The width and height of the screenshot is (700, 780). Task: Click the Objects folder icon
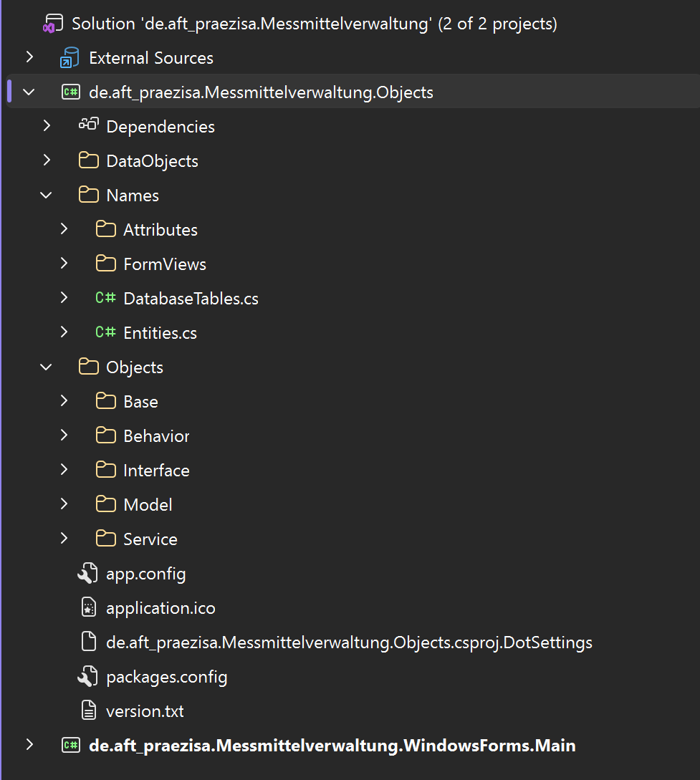(x=89, y=367)
